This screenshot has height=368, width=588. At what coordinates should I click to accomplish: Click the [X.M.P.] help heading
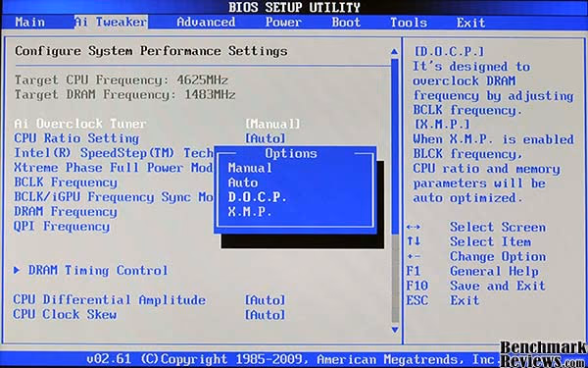(441, 125)
